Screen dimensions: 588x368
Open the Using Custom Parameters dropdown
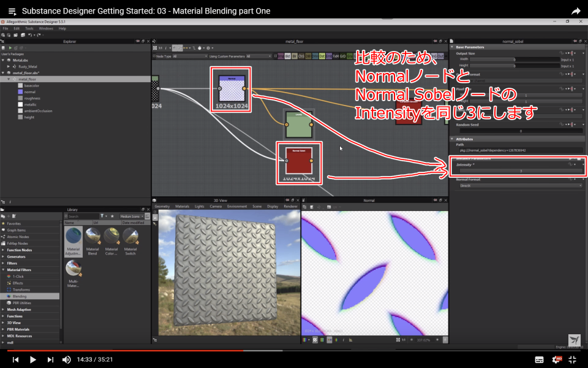pos(258,56)
